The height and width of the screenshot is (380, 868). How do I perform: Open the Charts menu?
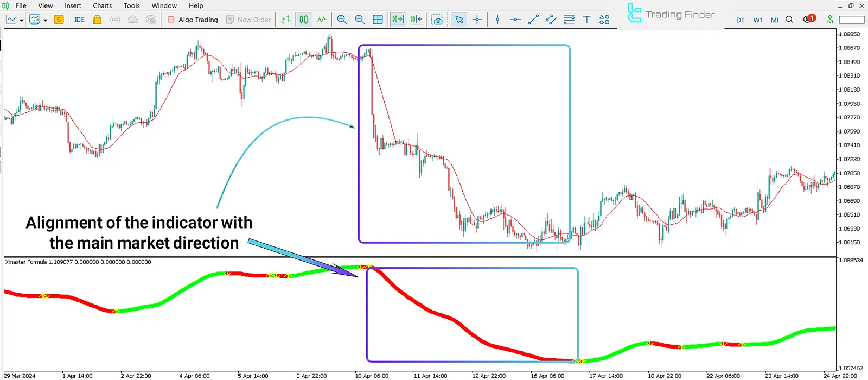[x=102, y=5]
